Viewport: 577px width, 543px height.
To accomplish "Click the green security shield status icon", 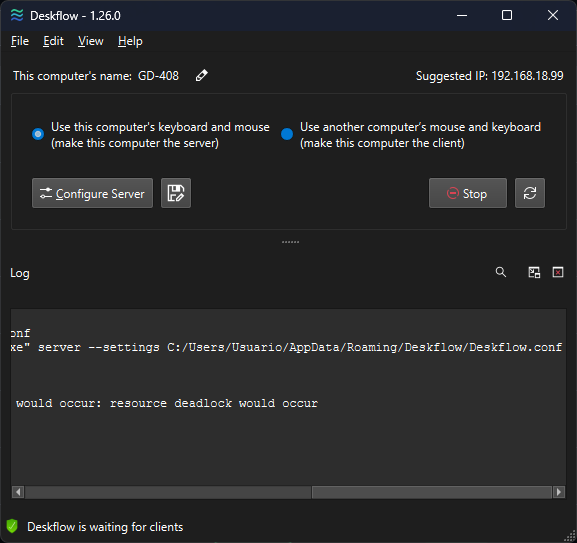I will [12, 526].
